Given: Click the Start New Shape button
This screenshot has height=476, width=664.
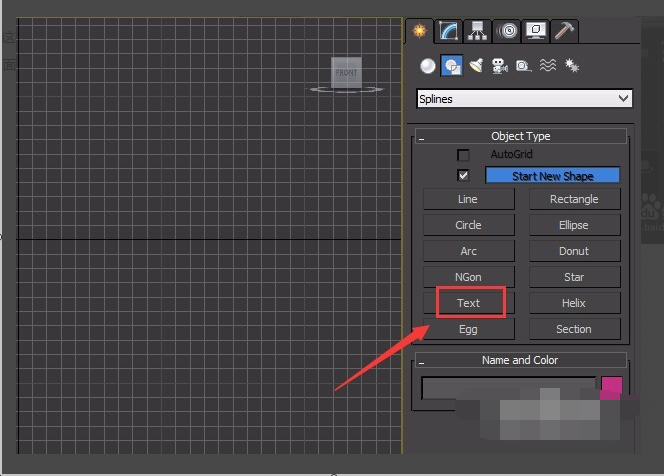Looking at the screenshot, I should pyautogui.click(x=553, y=175).
